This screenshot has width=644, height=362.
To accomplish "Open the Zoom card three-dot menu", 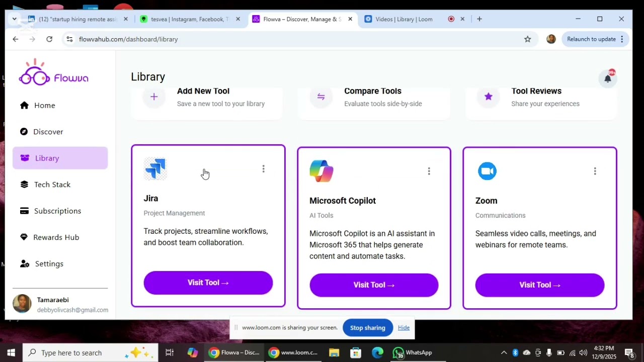I will coord(595,171).
